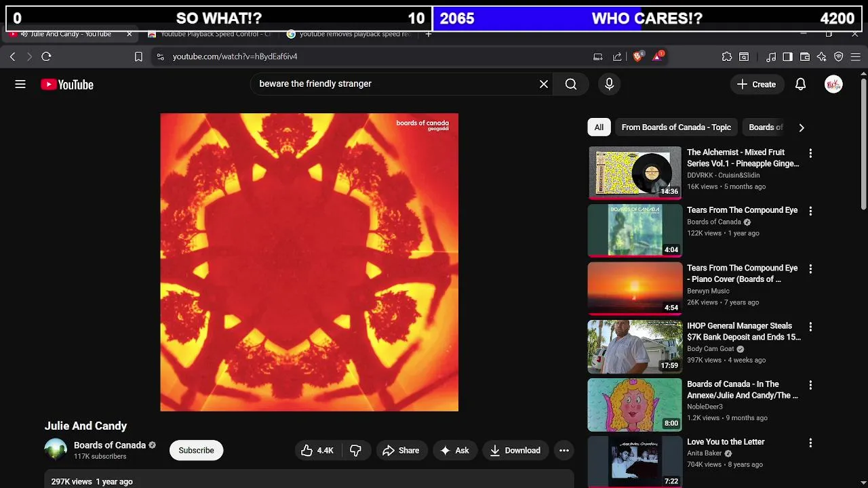
Task: Open browser extensions puzzle icon
Action: tap(727, 57)
